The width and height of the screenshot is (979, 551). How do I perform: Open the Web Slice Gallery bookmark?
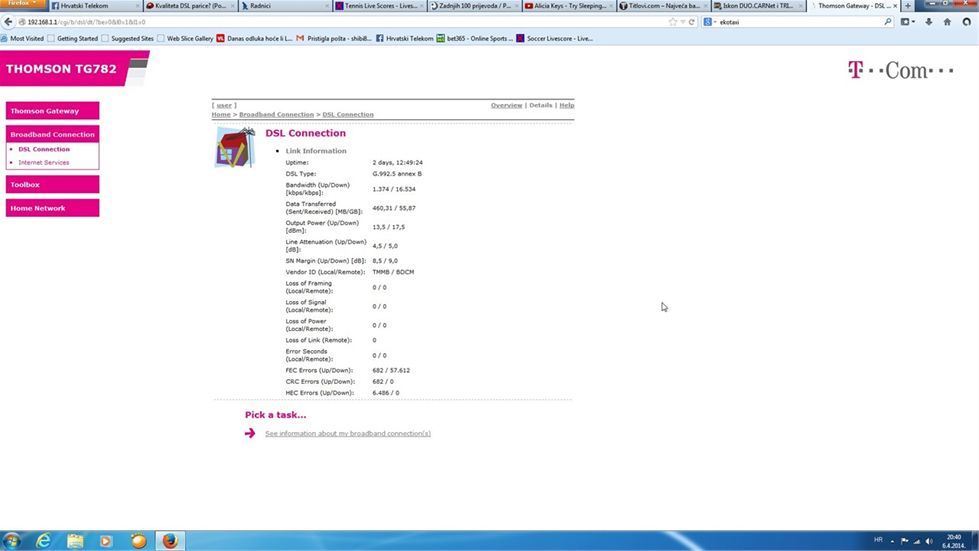[185, 38]
